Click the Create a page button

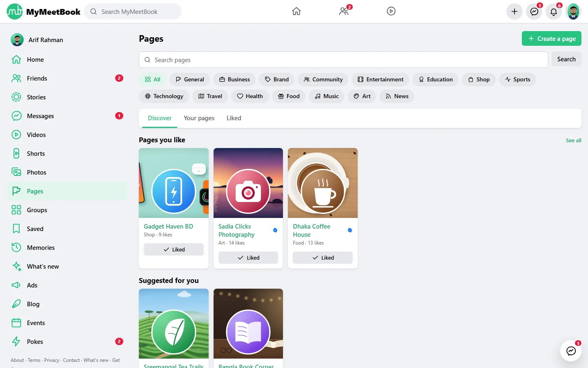point(552,39)
